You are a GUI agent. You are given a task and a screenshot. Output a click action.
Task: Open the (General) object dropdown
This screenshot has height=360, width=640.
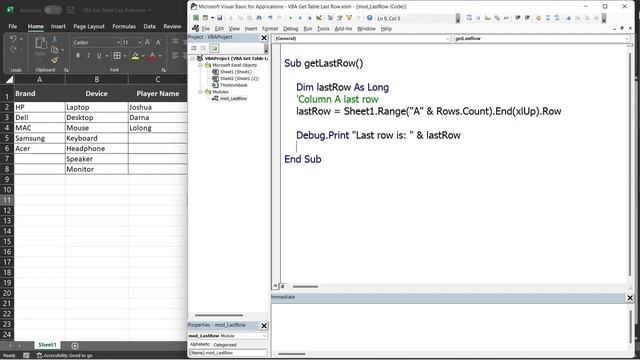tap(447, 38)
